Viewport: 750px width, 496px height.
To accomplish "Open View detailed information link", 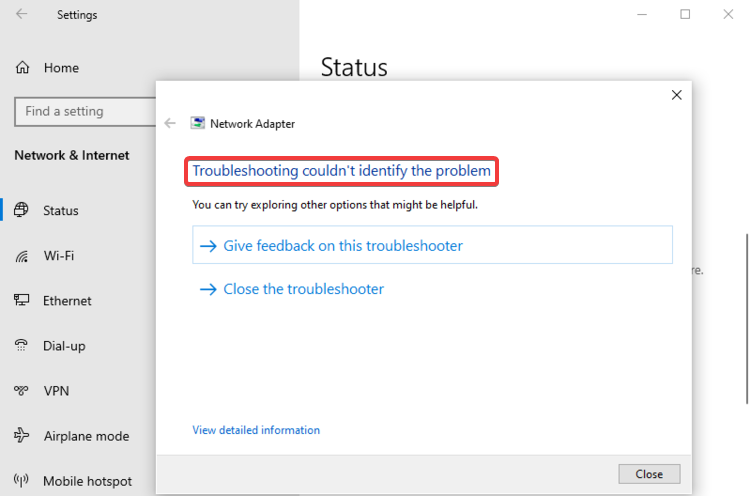I will 256,430.
